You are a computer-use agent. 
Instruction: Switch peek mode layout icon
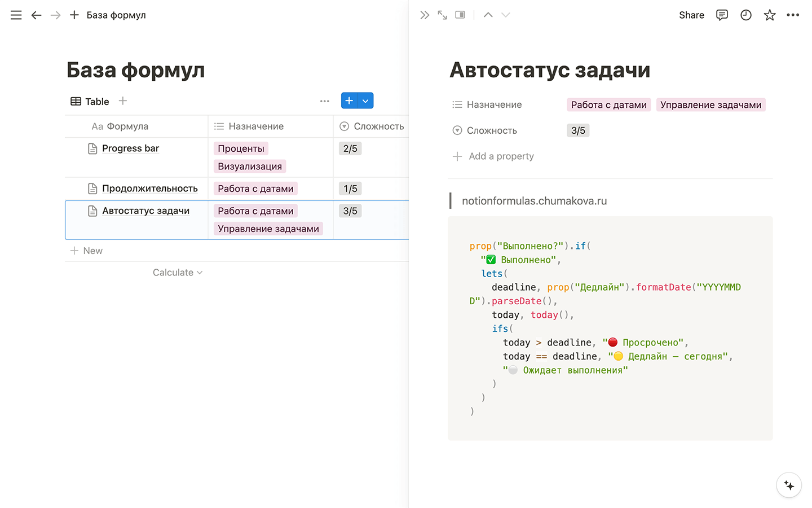(460, 15)
